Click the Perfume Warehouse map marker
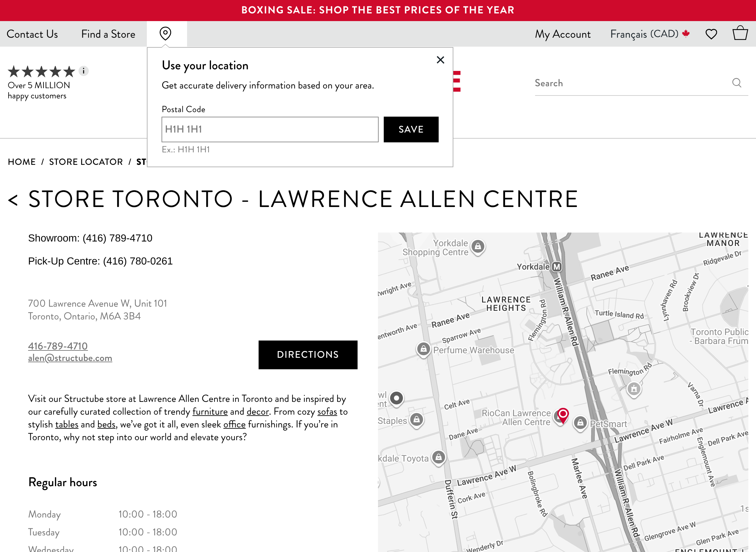Image resolution: width=756 pixels, height=552 pixels. [423, 349]
